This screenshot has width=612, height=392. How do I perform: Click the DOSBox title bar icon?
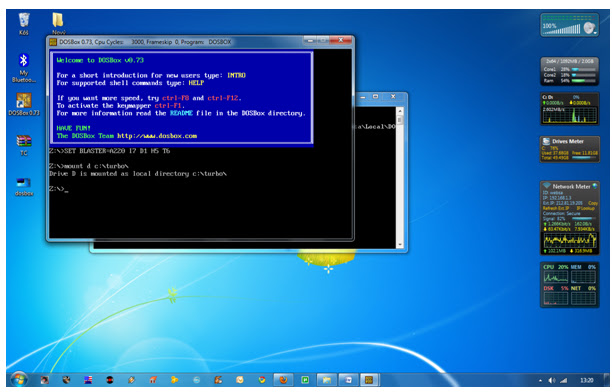pos(53,42)
